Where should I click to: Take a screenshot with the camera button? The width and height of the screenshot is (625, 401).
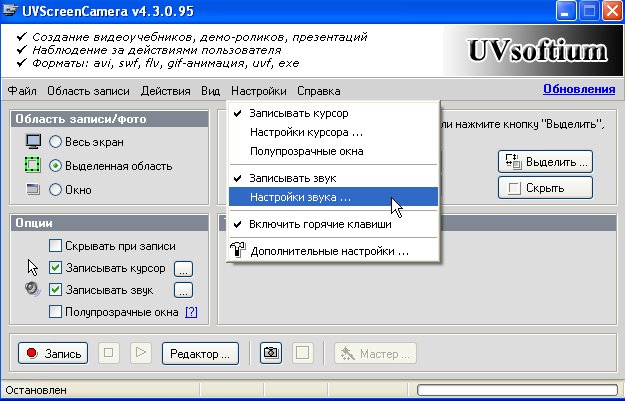click(x=271, y=353)
